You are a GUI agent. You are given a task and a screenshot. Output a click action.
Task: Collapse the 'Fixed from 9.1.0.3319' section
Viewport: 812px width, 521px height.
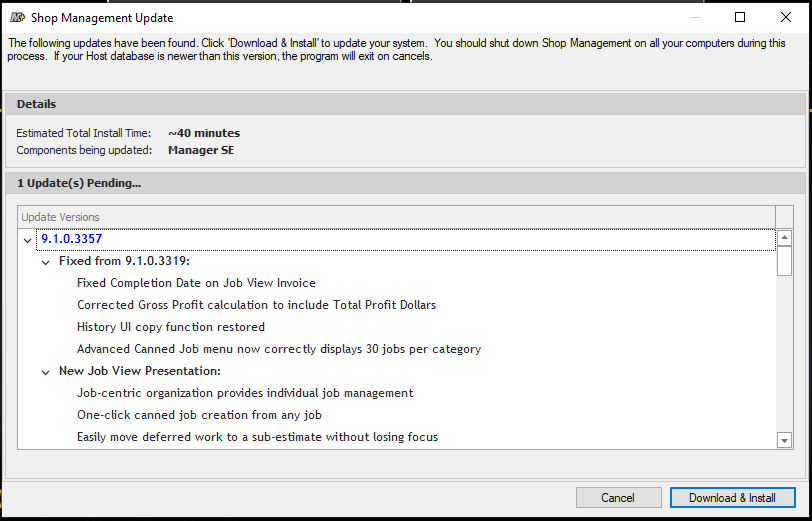click(x=46, y=263)
